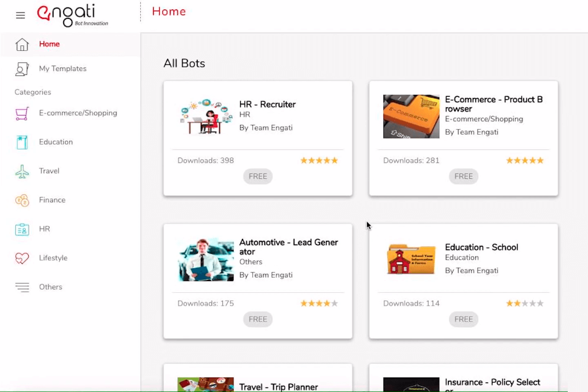
Task: Click FREE button on Automotive Lead Generator card
Action: 258,319
